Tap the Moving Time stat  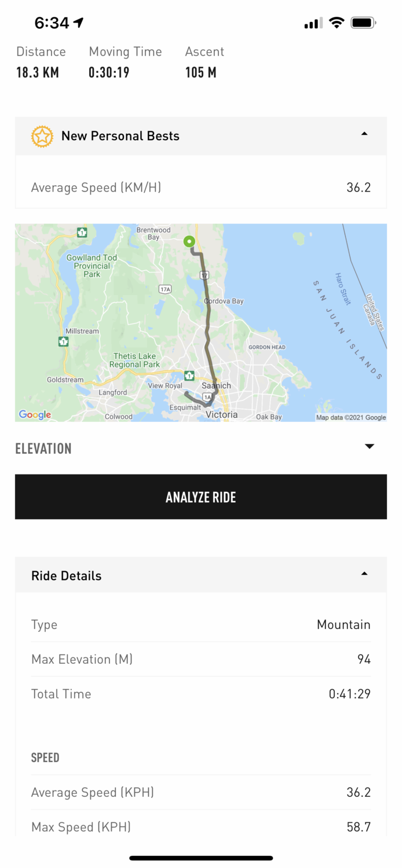click(x=125, y=62)
